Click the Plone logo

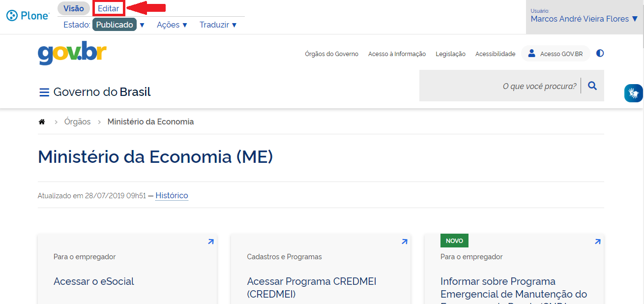(x=28, y=16)
